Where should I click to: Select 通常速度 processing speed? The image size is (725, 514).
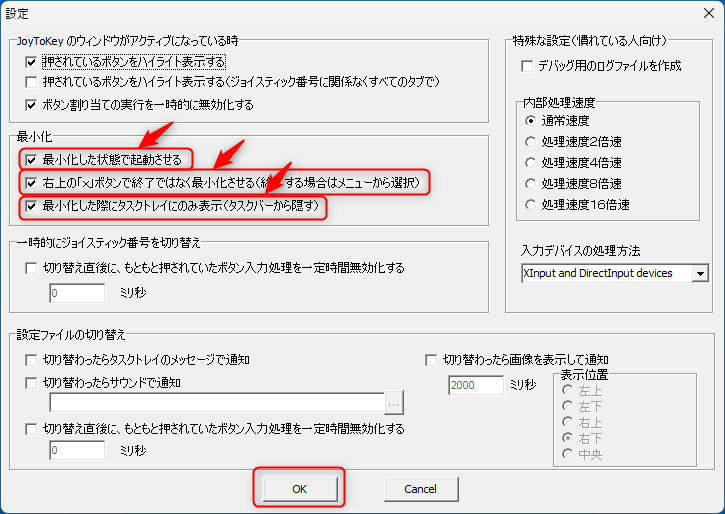(x=531, y=120)
